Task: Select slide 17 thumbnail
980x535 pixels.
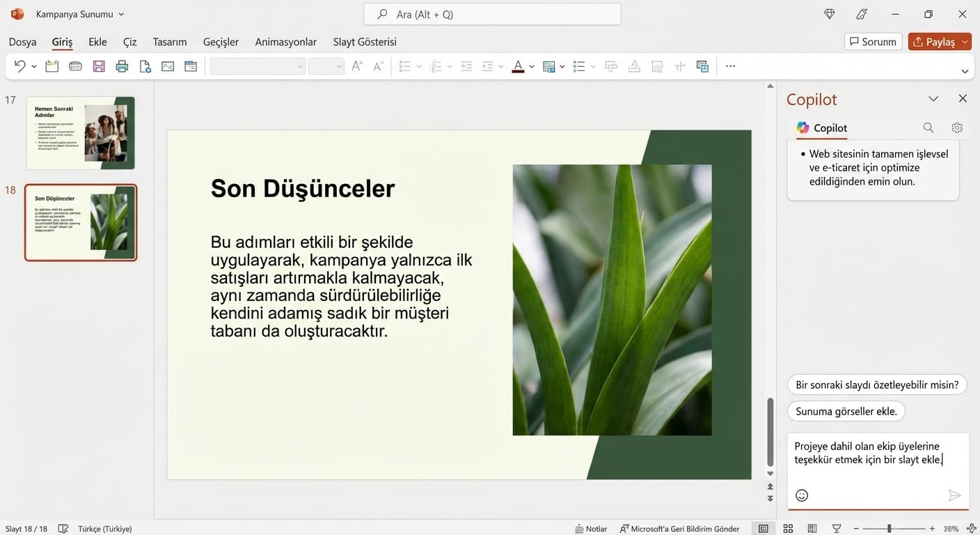Action: [x=80, y=132]
